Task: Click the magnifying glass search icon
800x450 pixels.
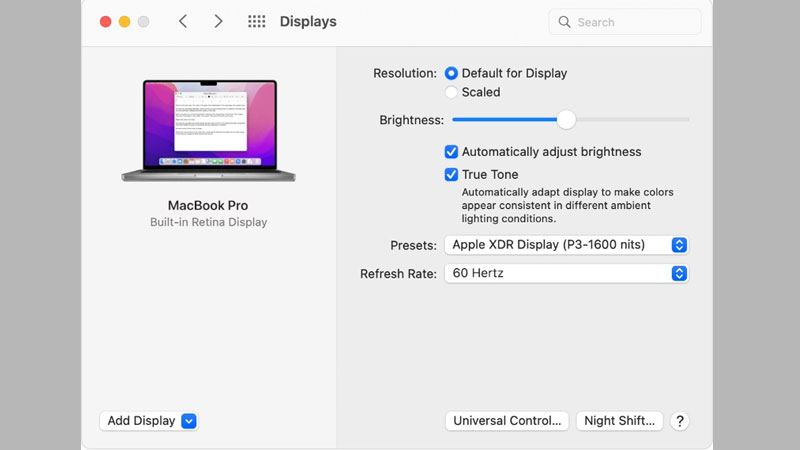Action: click(565, 22)
